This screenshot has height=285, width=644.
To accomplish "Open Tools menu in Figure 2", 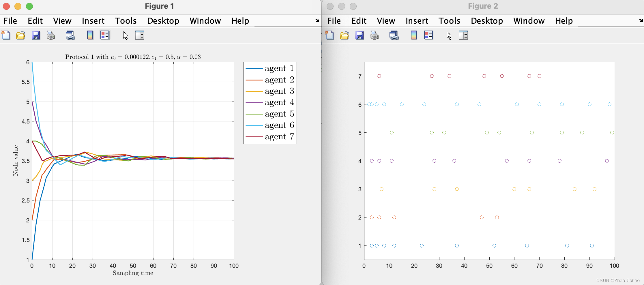I will click(x=450, y=21).
